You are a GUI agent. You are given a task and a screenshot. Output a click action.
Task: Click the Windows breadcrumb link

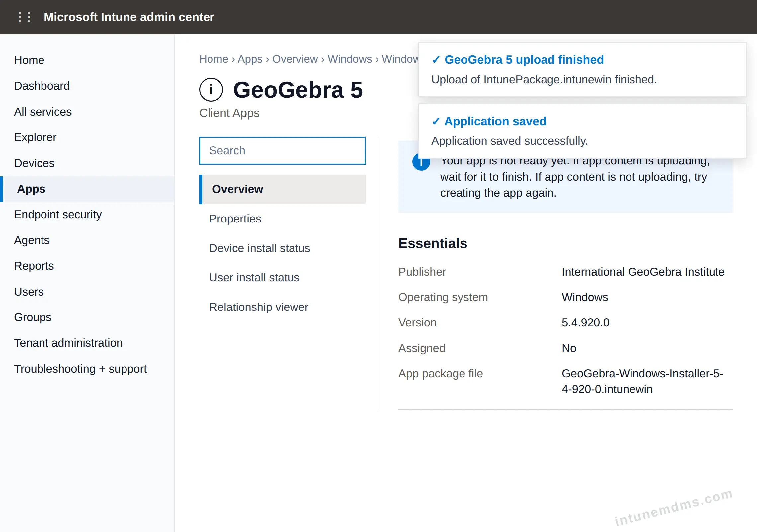coord(350,59)
